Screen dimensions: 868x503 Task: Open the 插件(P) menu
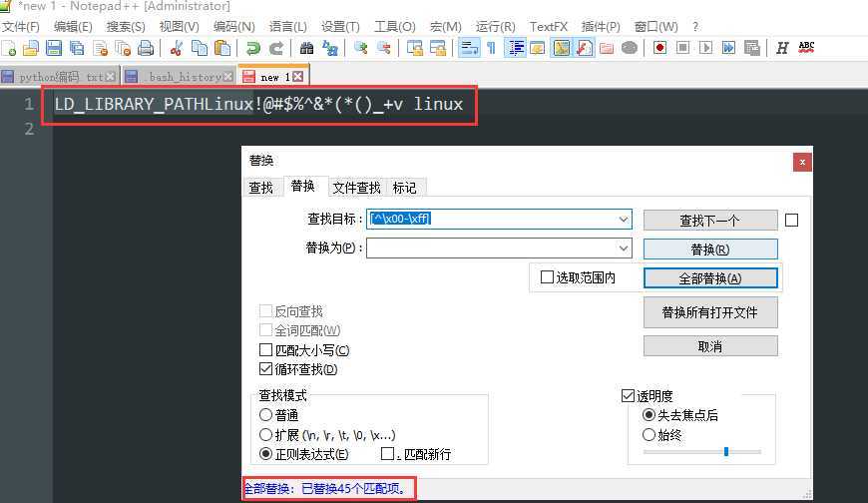pyautogui.click(x=601, y=26)
